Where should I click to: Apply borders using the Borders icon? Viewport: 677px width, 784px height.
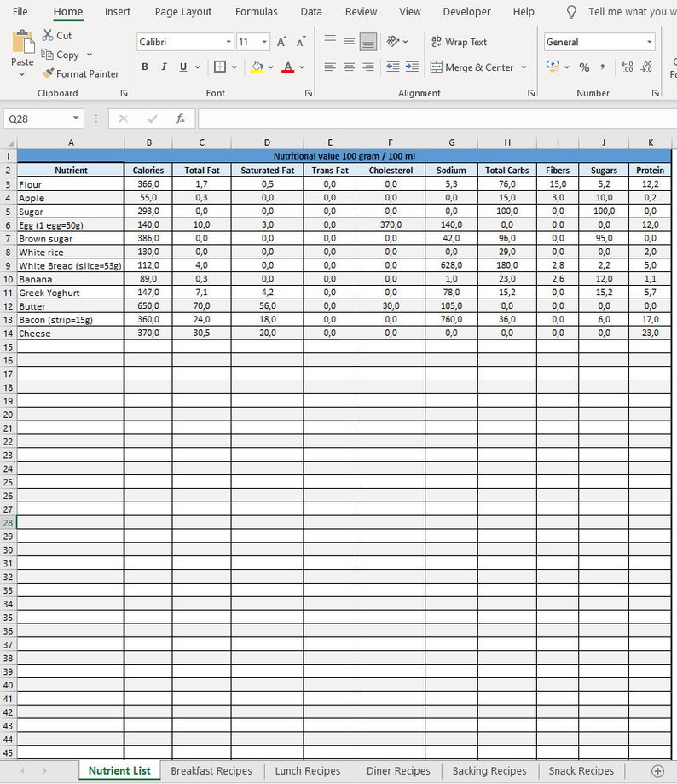tap(220, 67)
